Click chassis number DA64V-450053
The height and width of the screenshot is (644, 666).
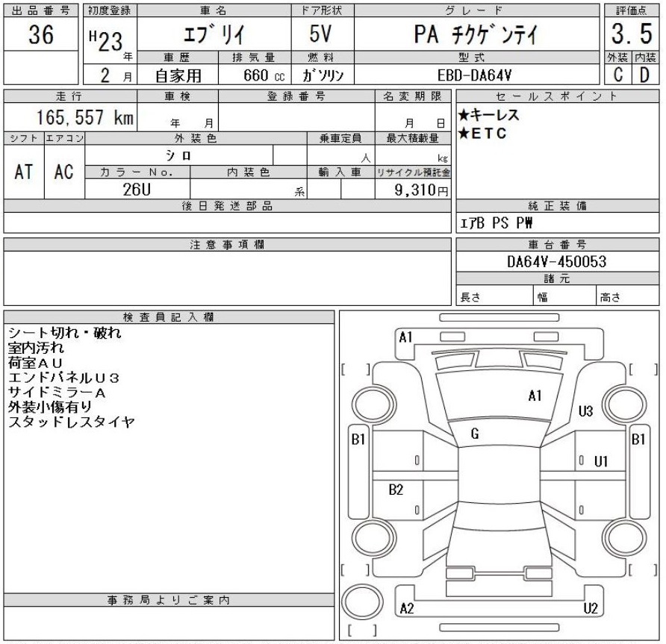click(556, 262)
